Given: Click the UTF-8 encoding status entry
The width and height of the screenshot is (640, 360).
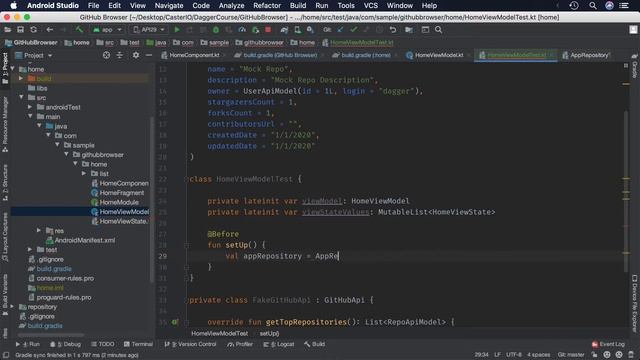Looking at the screenshot, I should (513, 355).
